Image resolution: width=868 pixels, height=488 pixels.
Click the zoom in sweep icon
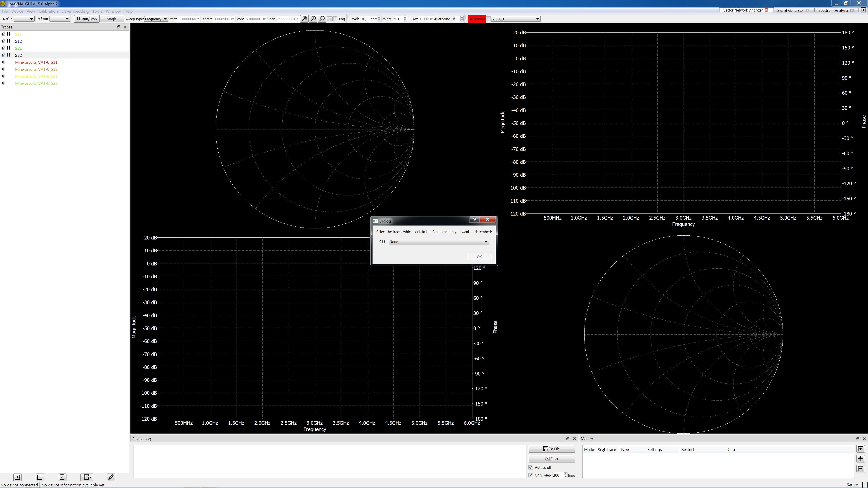(x=313, y=19)
